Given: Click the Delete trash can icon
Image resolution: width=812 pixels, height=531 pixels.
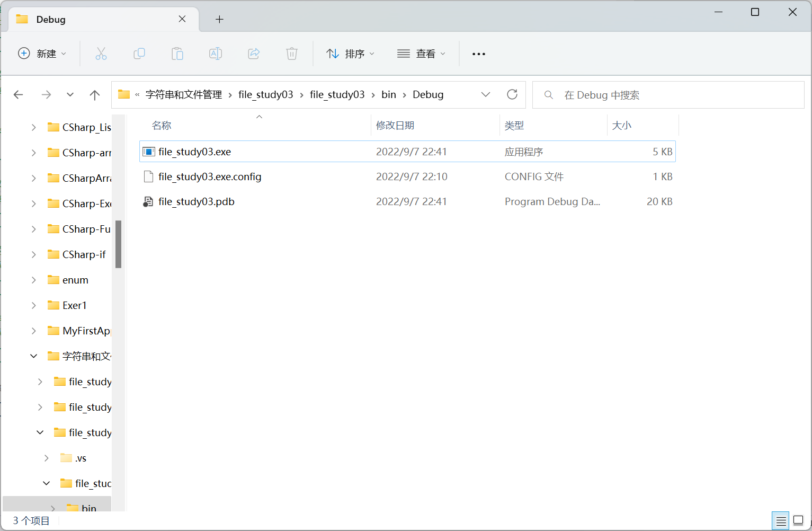Looking at the screenshot, I should pos(292,54).
